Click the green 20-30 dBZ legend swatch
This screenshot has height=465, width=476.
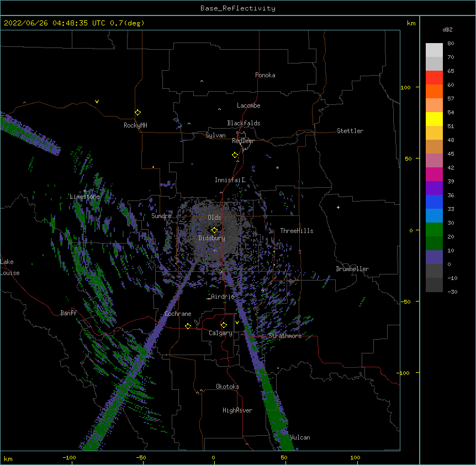click(x=434, y=230)
